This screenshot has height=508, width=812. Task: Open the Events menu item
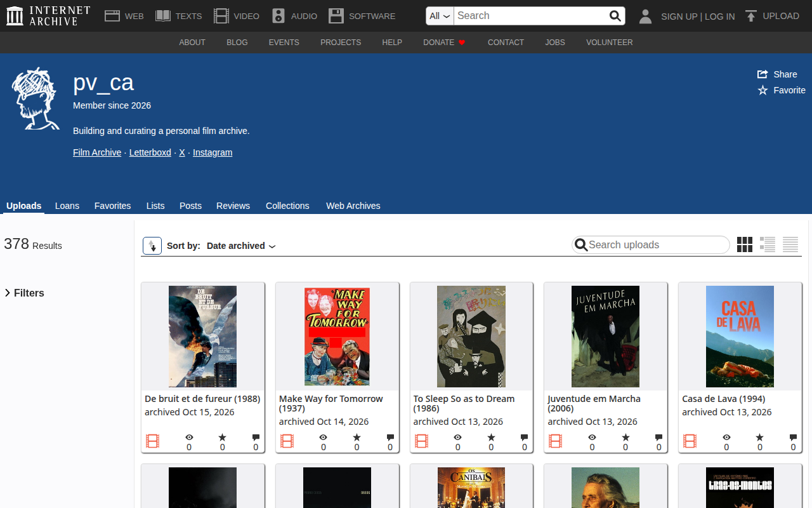[284, 43]
